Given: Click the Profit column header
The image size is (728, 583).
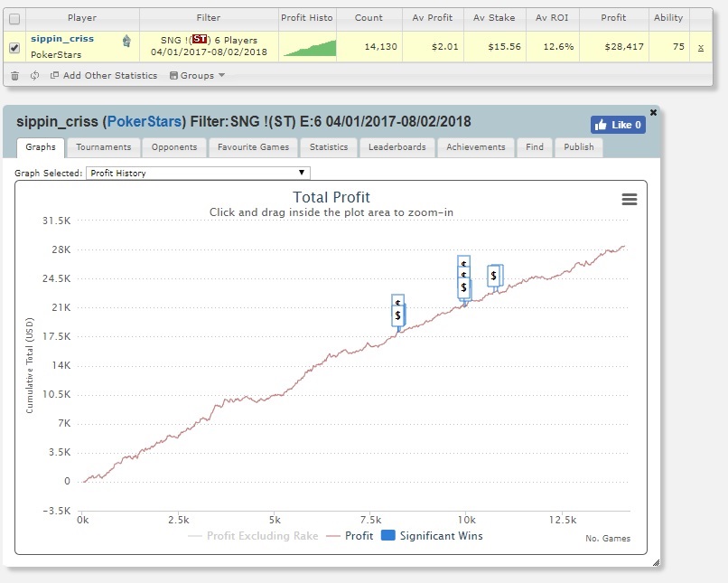Looking at the screenshot, I should pos(613,18).
